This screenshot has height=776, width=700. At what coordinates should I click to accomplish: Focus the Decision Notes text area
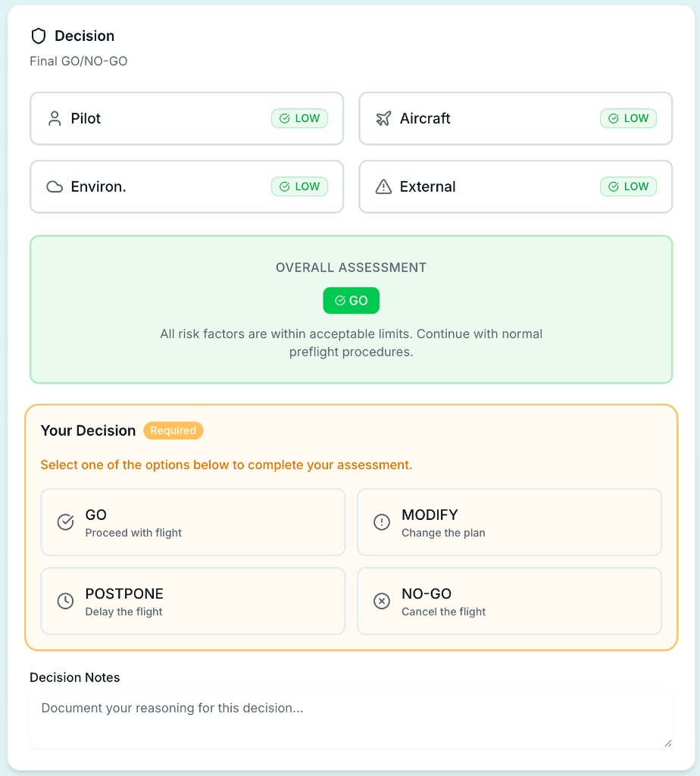pos(352,721)
